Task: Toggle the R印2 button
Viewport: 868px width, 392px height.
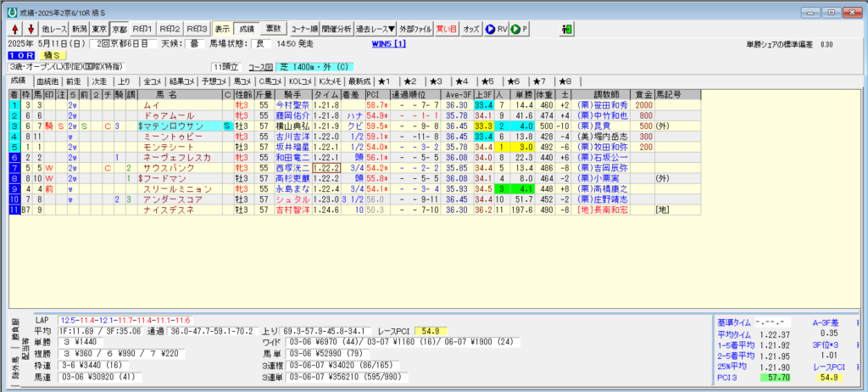Action: 170,29
